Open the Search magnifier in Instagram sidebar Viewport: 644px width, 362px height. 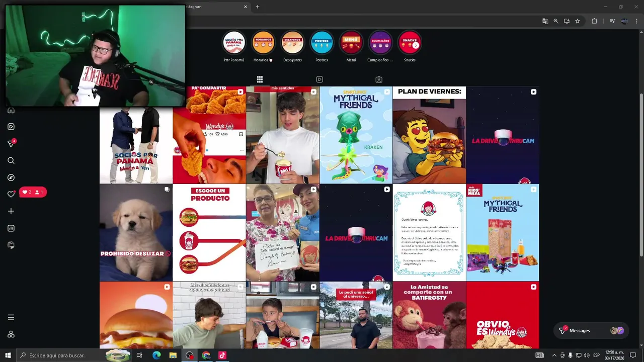click(x=11, y=160)
